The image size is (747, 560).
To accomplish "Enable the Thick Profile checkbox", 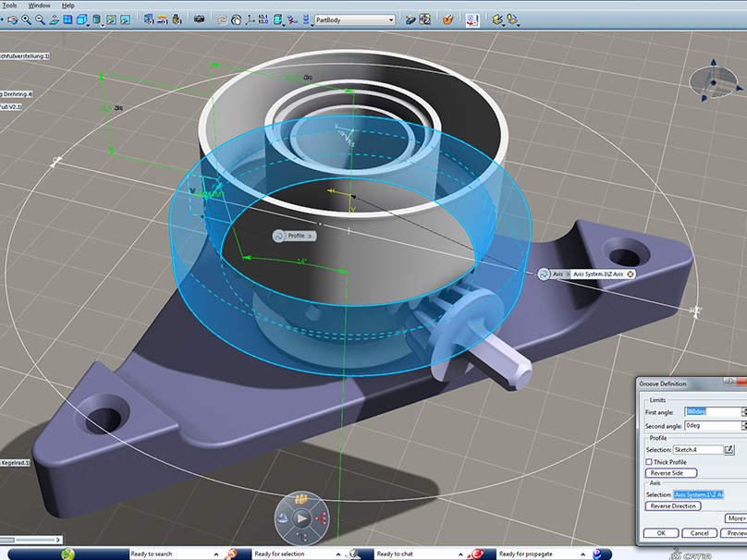I will coord(650,461).
